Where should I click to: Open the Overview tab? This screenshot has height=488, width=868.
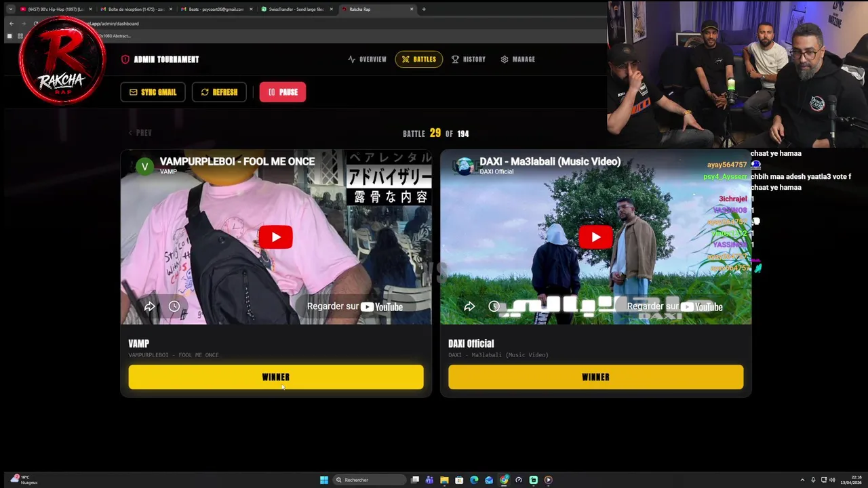click(367, 59)
